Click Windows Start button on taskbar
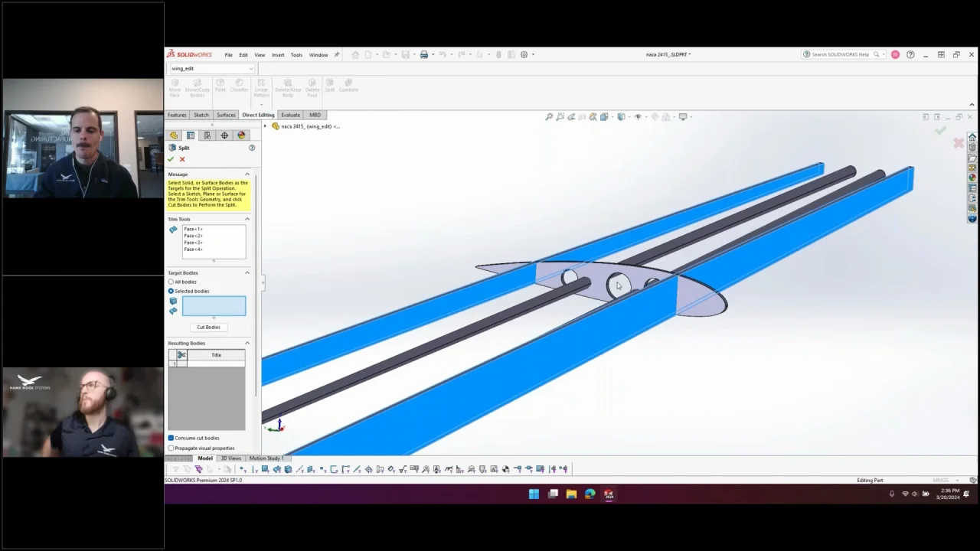Screen dimensions: 980x551 tap(534, 494)
